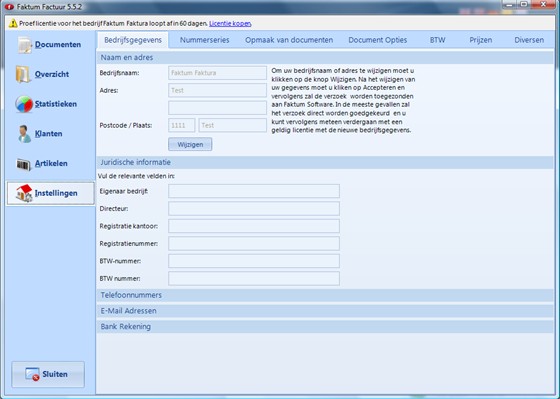Open the Document Opties tab
Image resolution: width=560 pixels, height=399 pixels.
point(378,40)
